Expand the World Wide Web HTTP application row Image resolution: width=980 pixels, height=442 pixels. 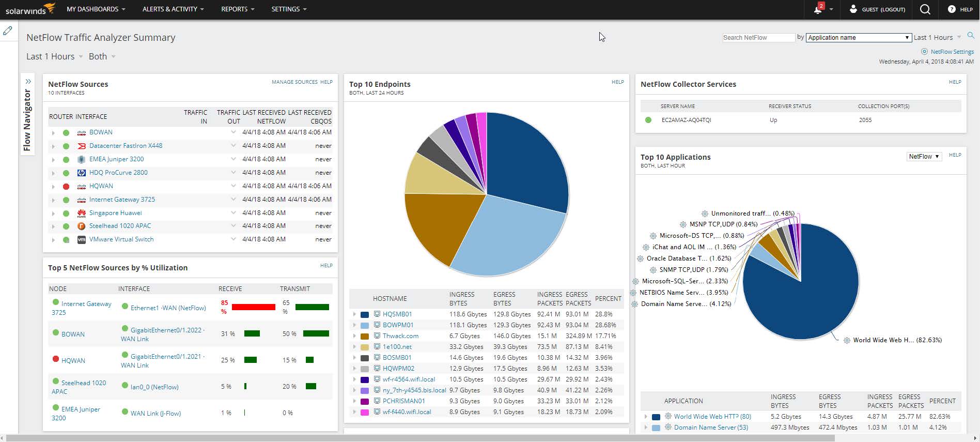(645, 417)
